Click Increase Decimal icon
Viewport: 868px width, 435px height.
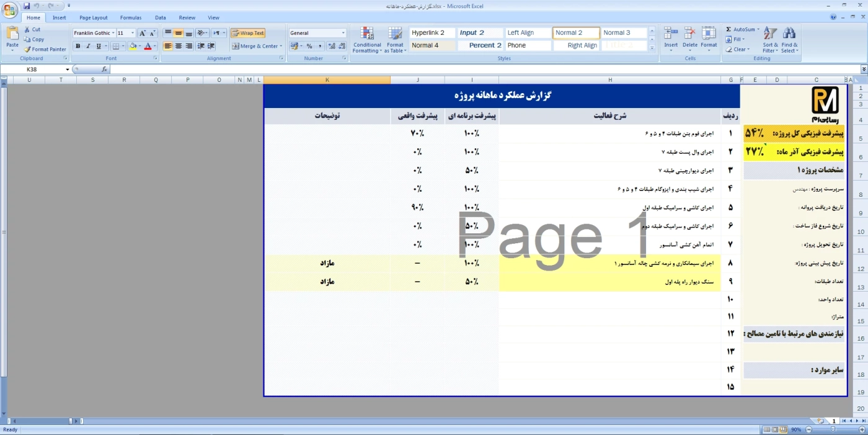click(x=332, y=46)
